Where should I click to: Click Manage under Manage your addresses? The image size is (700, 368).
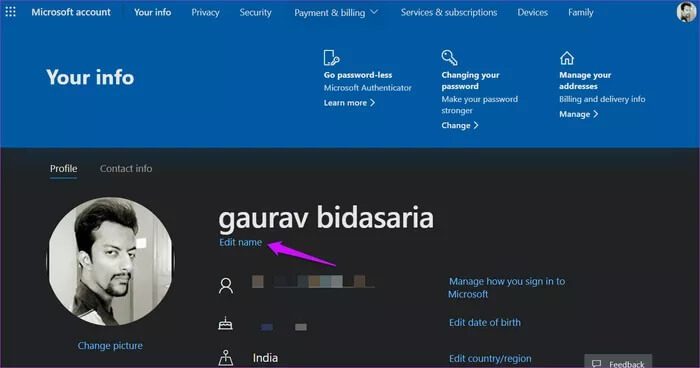click(579, 114)
